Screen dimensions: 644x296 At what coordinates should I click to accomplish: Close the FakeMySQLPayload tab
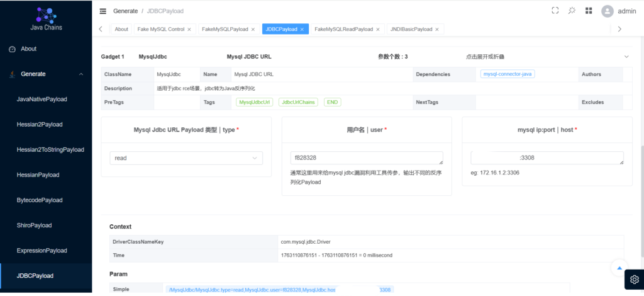[253, 30]
